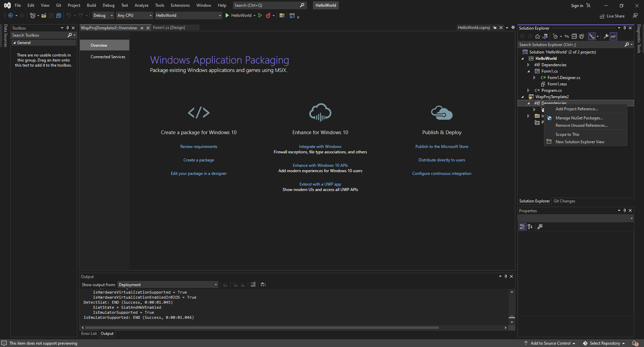This screenshot has width=644, height=347.
Task: Click the Live Share icon
Action: (x=602, y=16)
